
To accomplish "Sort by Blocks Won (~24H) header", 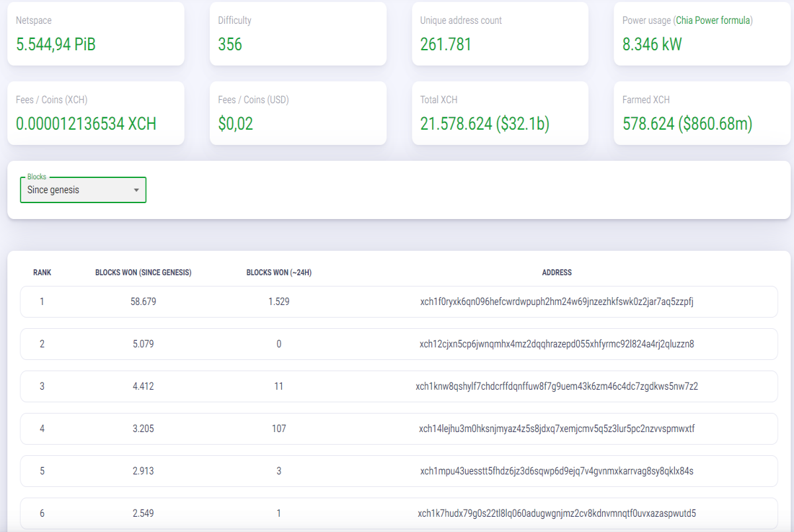I will coord(279,273).
